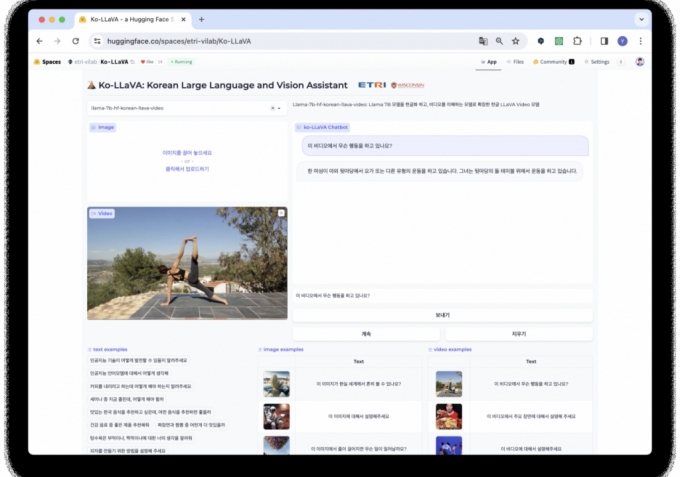Click the green square extension icon
Screen dimensions: 680x477
[559, 41]
